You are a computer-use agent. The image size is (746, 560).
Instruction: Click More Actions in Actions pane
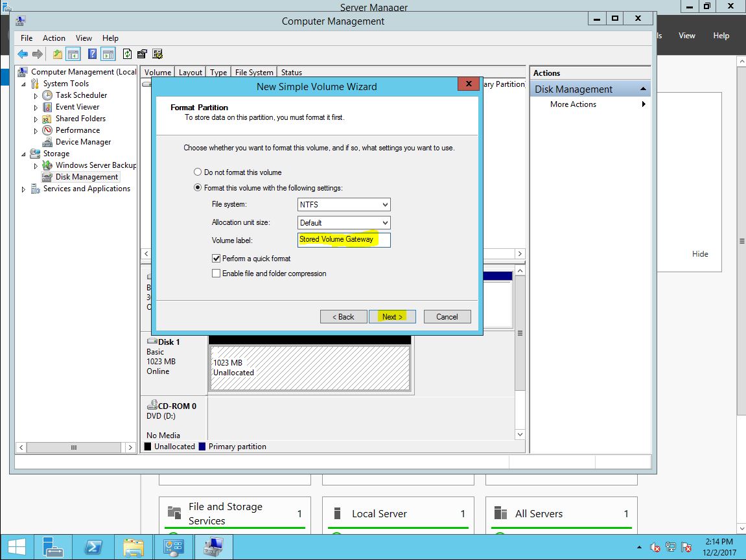point(573,104)
